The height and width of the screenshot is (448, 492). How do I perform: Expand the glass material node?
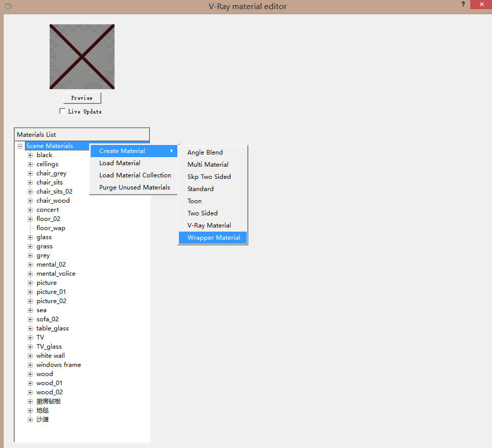(x=30, y=238)
